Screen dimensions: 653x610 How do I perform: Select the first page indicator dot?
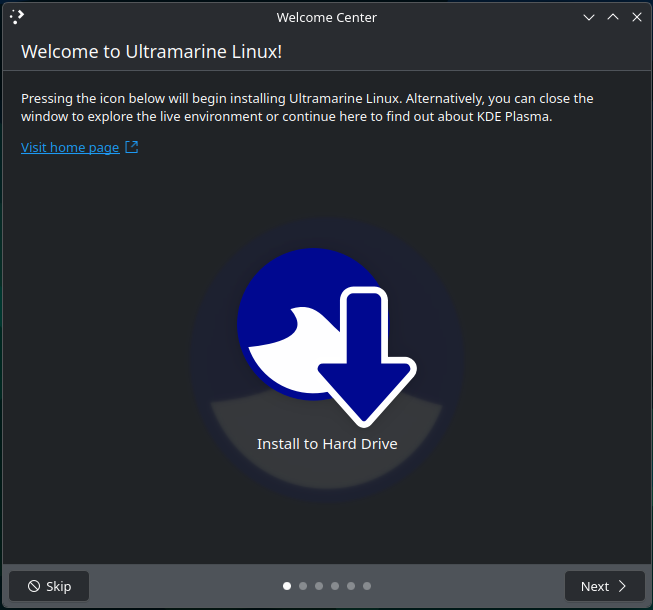287,586
